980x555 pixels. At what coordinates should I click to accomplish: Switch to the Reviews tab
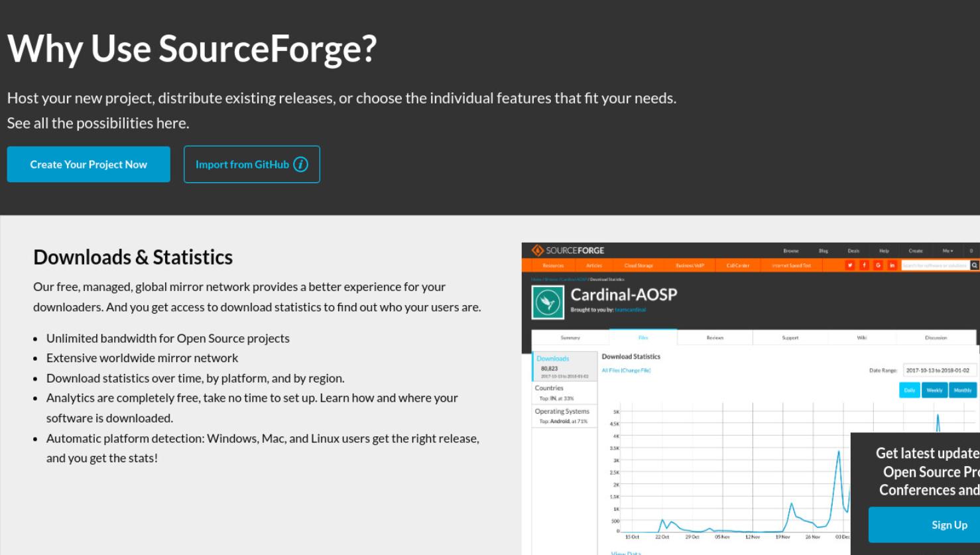click(715, 338)
